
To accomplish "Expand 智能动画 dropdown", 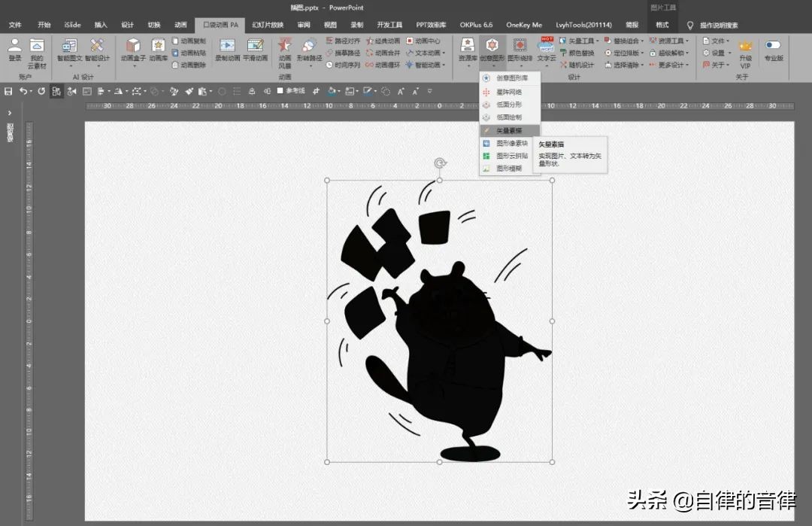I will point(444,65).
